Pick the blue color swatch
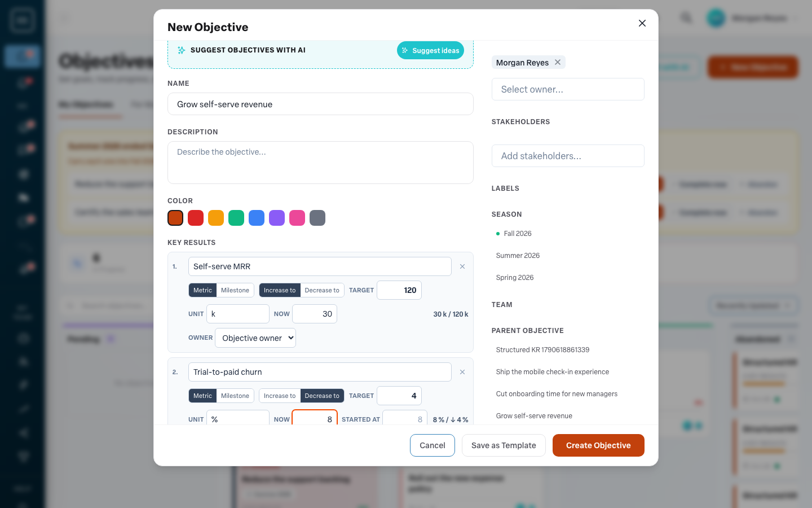 [x=257, y=218]
